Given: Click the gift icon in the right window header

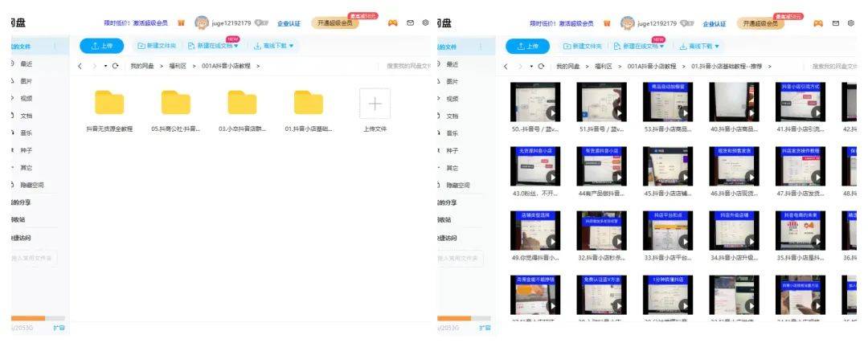Looking at the screenshot, I should [607, 23].
